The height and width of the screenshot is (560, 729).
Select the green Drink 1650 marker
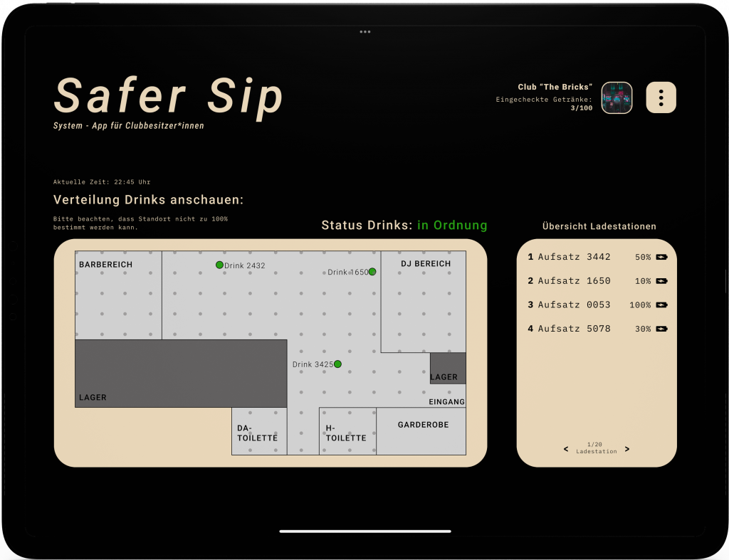click(372, 272)
